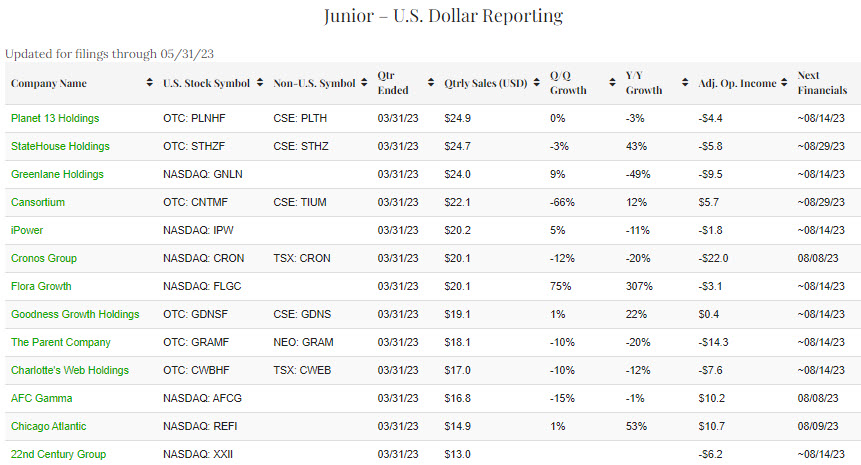The width and height of the screenshot is (861, 465).
Task: Open the iPower company link
Action: pyautogui.click(x=28, y=230)
